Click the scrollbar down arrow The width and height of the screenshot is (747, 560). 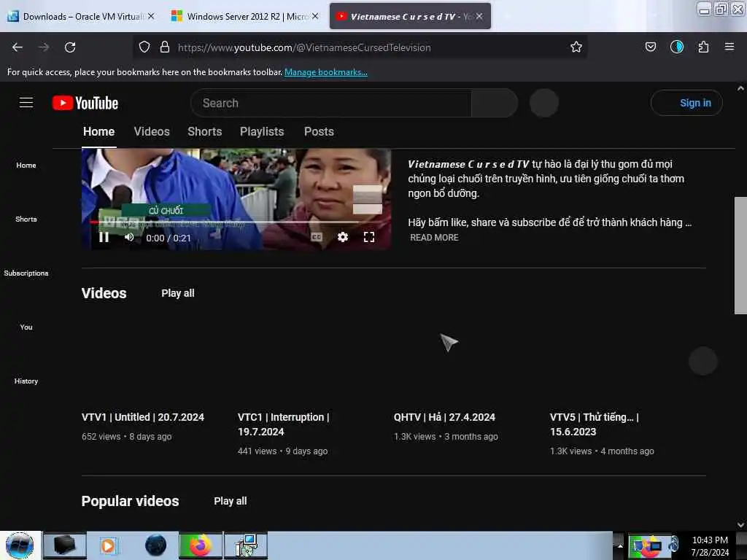pos(740,525)
